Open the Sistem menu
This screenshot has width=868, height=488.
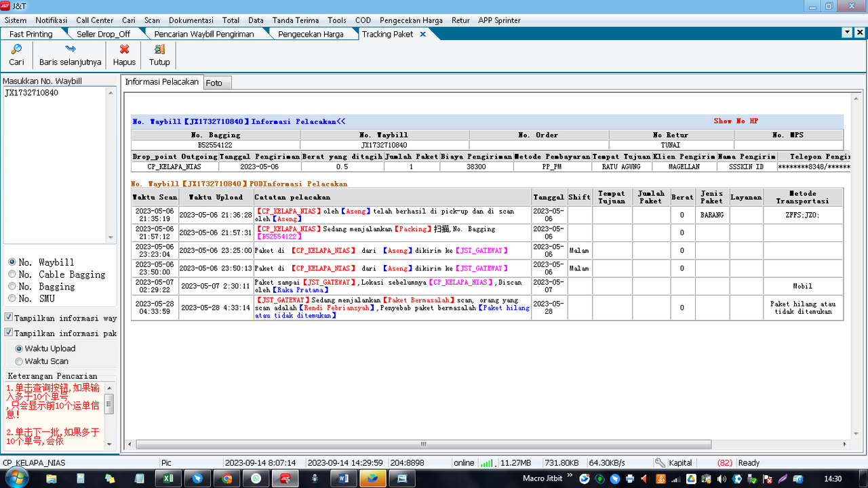[16, 20]
